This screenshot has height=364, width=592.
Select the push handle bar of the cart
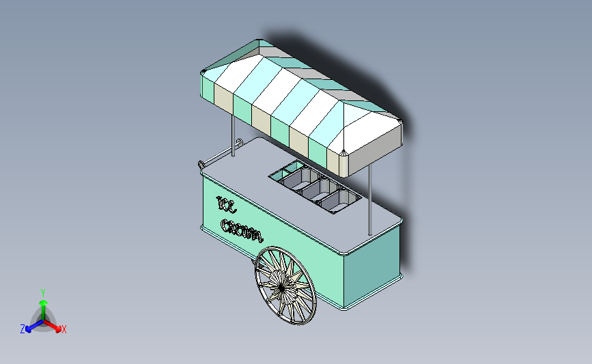(220, 154)
